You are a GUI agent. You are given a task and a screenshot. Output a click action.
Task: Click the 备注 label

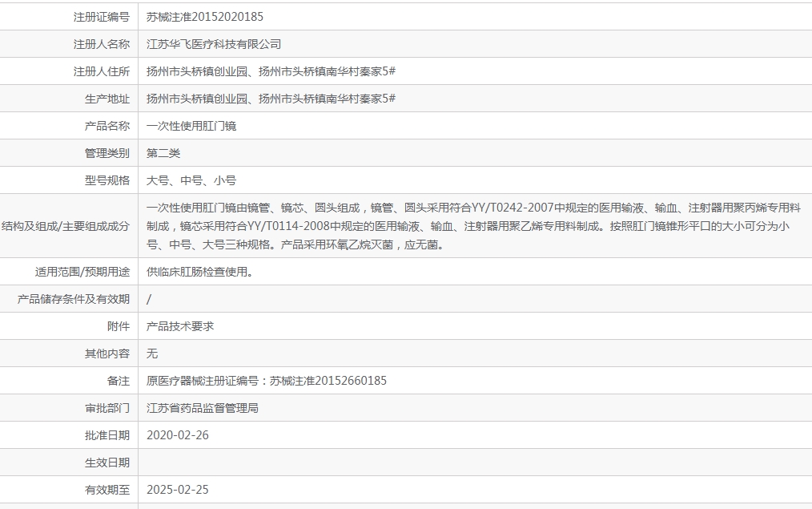(119, 381)
